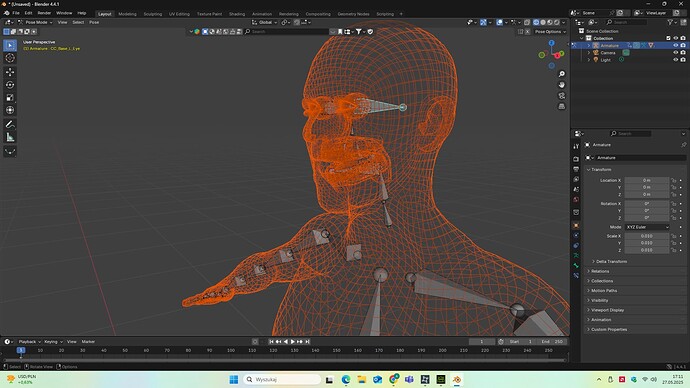Toggle the Light object's visibility eye
Image resolution: width=690 pixels, height=388 pixels.
[675, 59]
